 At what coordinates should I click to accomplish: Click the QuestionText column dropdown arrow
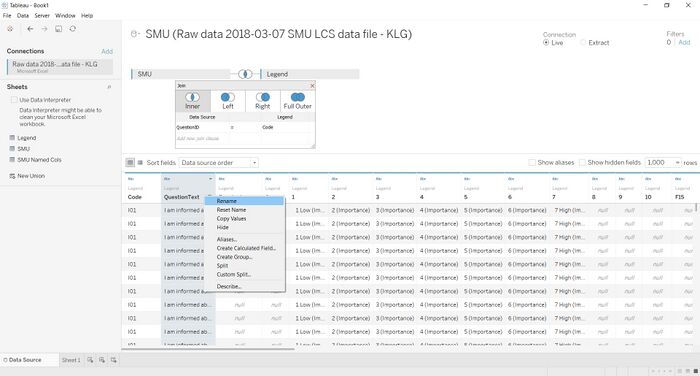tap(210, 179)
